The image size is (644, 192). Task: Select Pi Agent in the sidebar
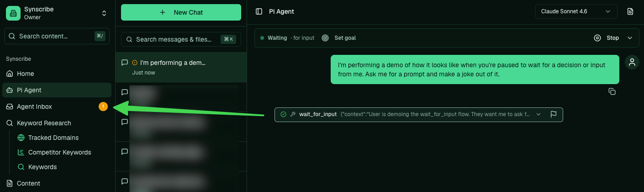[57, 90]
